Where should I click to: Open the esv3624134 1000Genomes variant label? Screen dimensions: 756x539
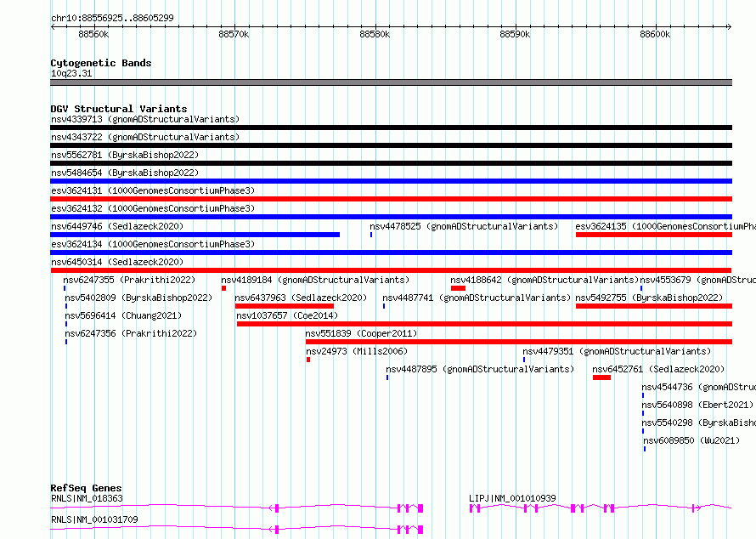153,244
